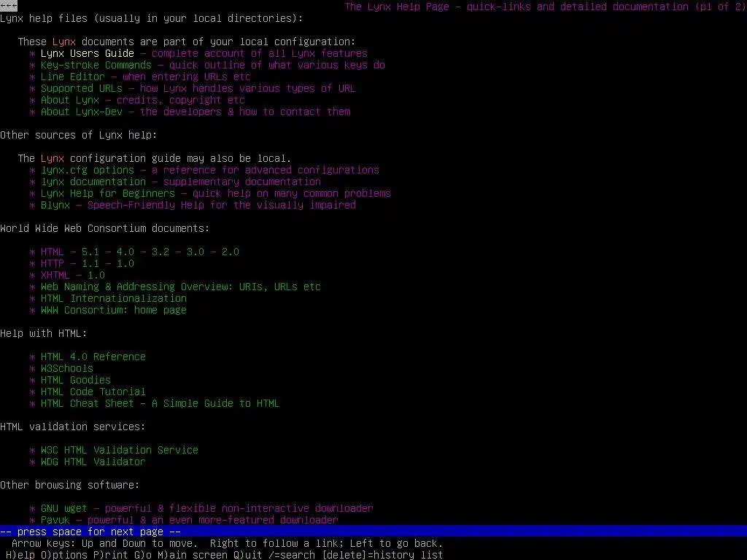Click 'HTML validation services:' heading
Image resolution: width=747 pixels, height=560 pixels.
[x=72, y=427]
